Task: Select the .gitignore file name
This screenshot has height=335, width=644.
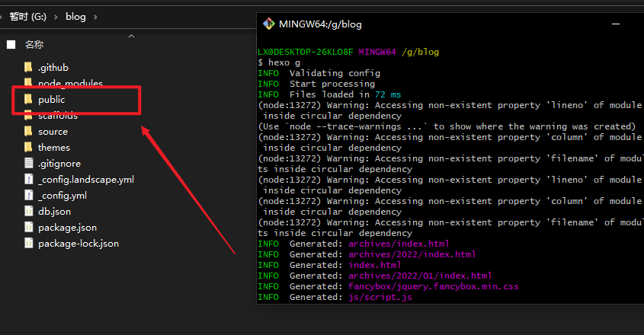Action: coord(59,164)
